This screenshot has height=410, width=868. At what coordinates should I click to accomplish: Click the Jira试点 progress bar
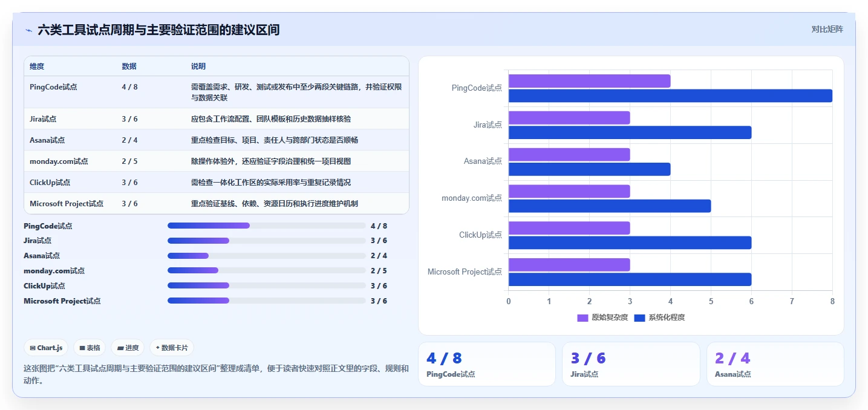pyautogui.click(x=267, y=241)
